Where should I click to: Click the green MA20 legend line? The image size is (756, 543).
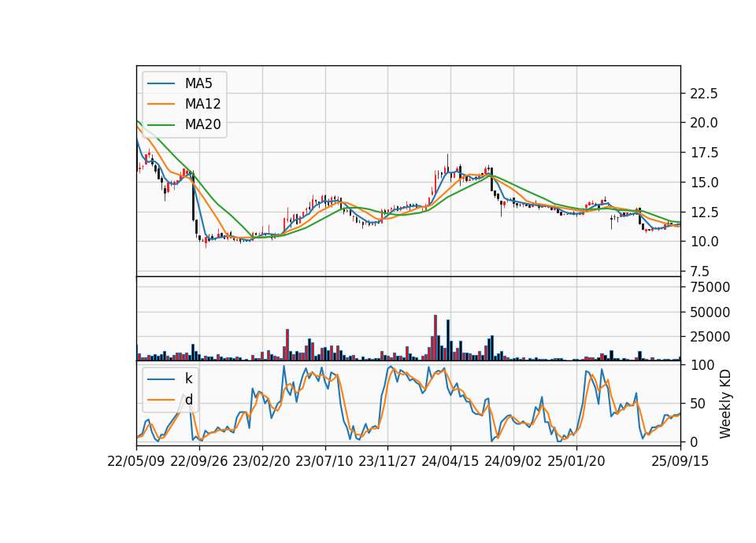click(161, 124)
